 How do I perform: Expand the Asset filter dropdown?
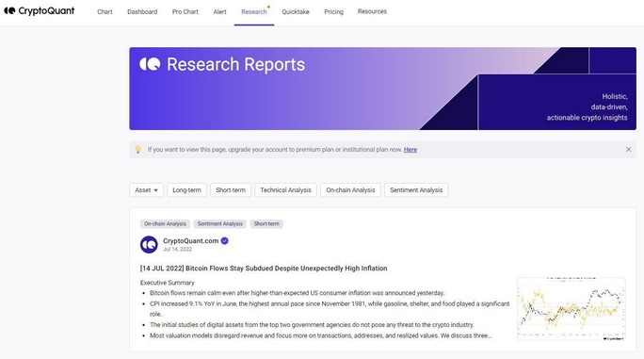pyautogui.click(x=146, y=190)
